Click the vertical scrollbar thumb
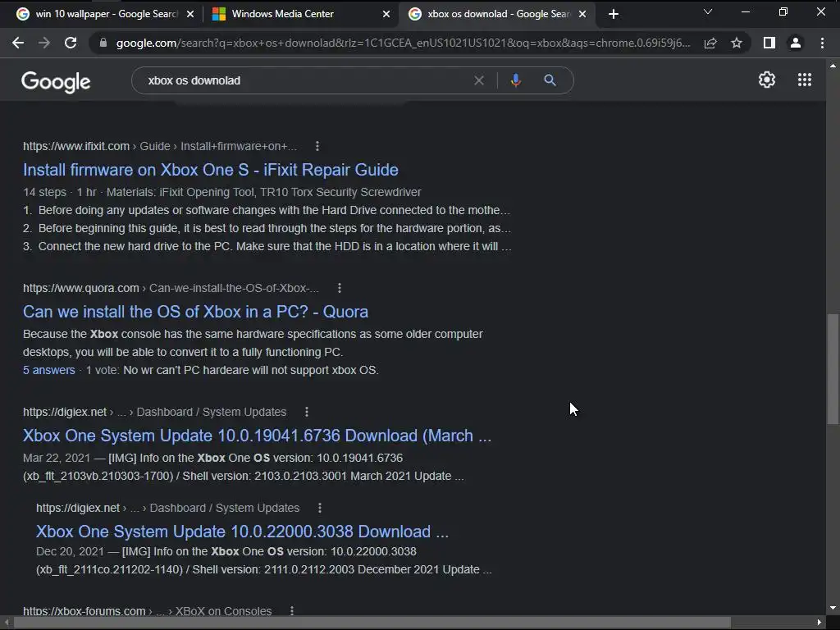 pyautogui.click(x=833, y=368)
